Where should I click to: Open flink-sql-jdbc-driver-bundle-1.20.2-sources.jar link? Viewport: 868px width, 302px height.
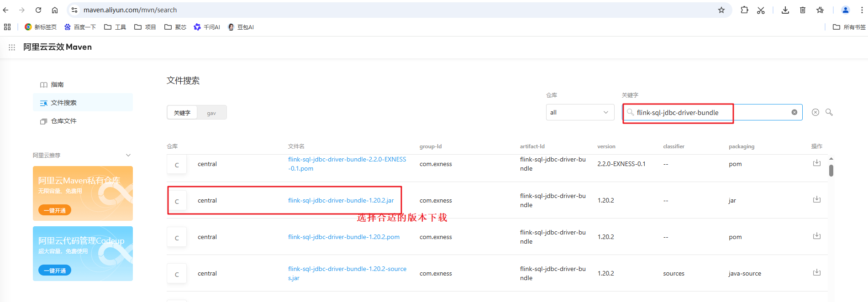click(347, 273)
